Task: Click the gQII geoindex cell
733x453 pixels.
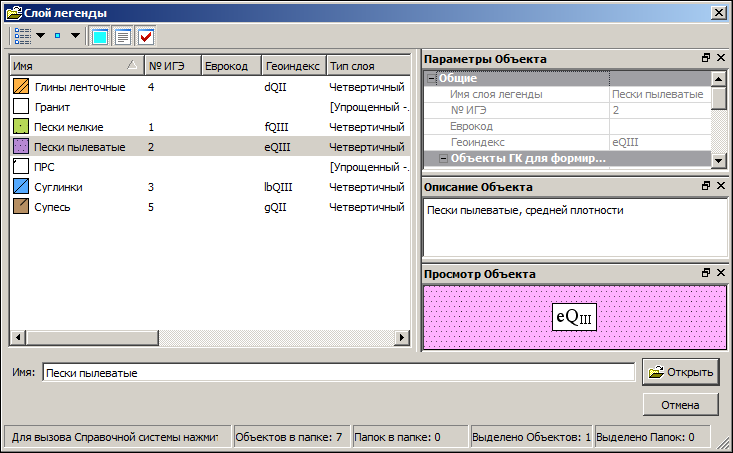Action: coord(275,207)
